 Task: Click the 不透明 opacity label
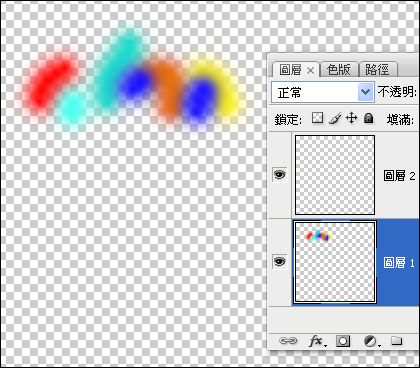tap(397, 91)
